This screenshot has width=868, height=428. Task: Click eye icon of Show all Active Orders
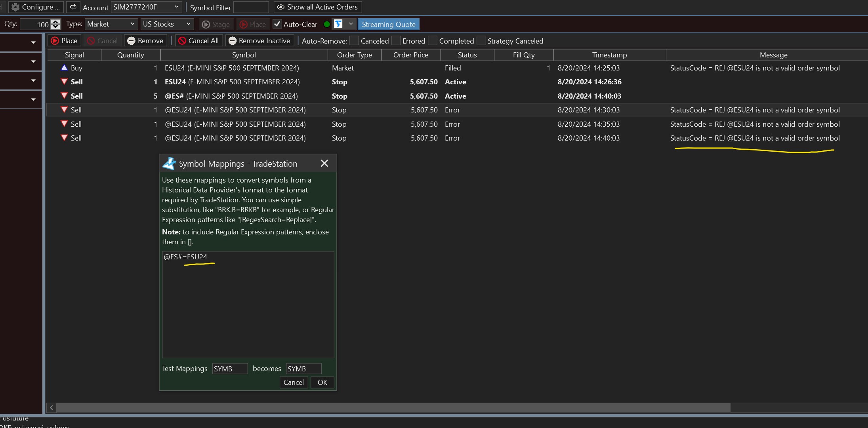[x=280, y=7]
